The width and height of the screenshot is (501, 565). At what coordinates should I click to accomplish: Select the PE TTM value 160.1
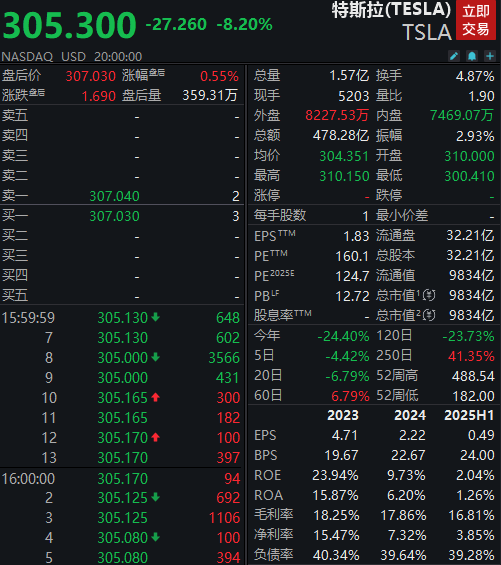pos(352,256)
